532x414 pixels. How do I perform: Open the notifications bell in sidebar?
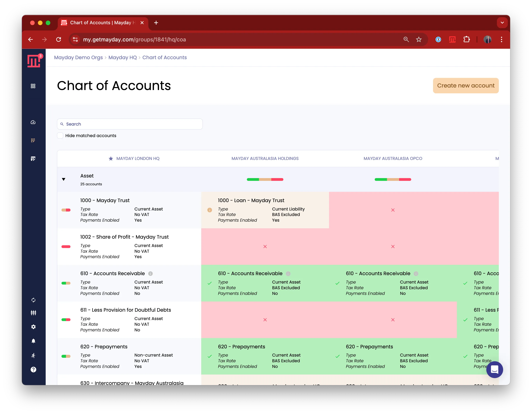[x=33, y=341]
